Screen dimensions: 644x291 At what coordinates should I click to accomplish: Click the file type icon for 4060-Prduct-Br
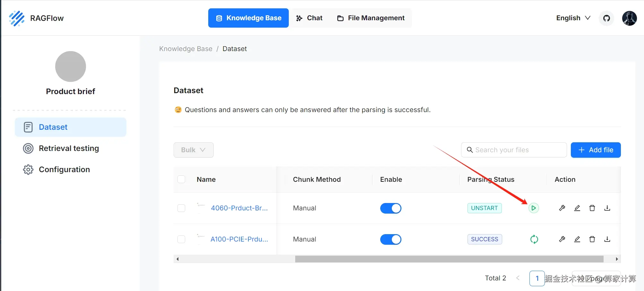point(201,208)
